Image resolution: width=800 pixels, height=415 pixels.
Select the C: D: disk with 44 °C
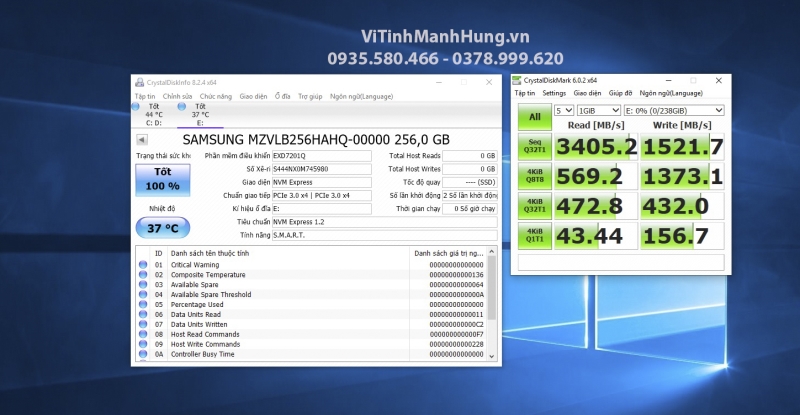[153, 114]
